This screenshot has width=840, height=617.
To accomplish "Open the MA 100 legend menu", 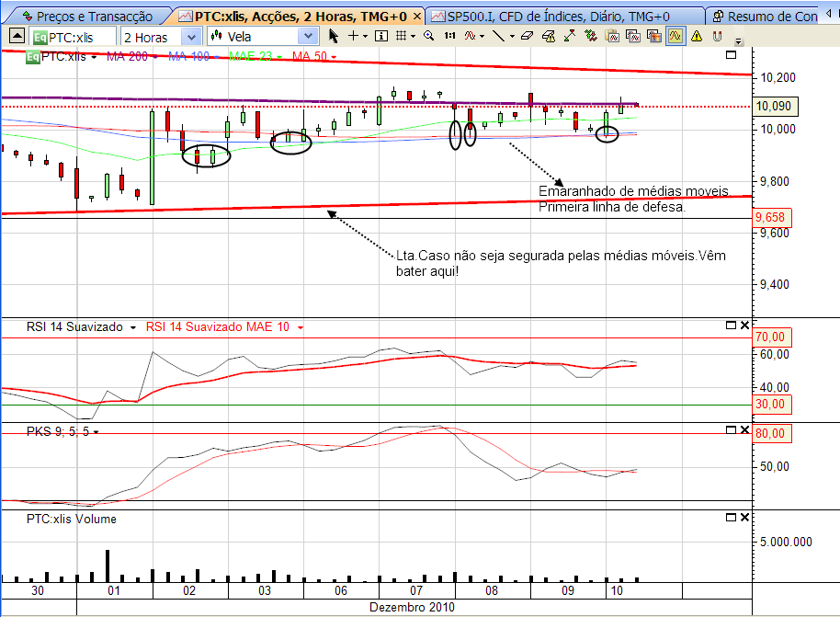I will tap(217, 57).
